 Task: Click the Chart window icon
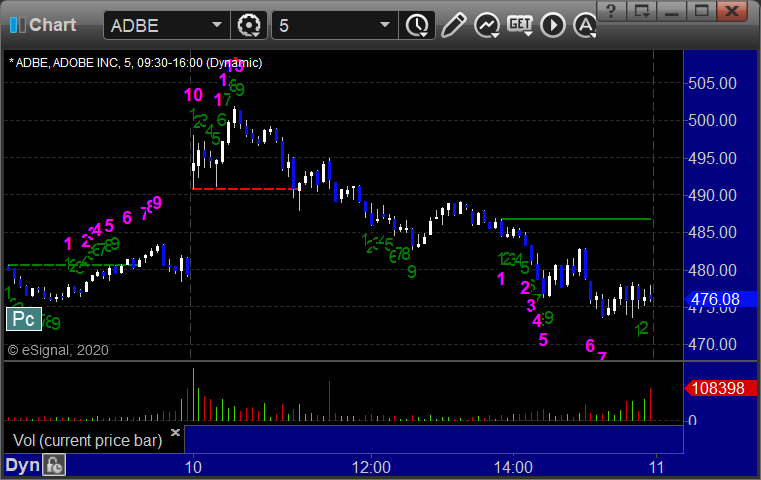[17, 25]
